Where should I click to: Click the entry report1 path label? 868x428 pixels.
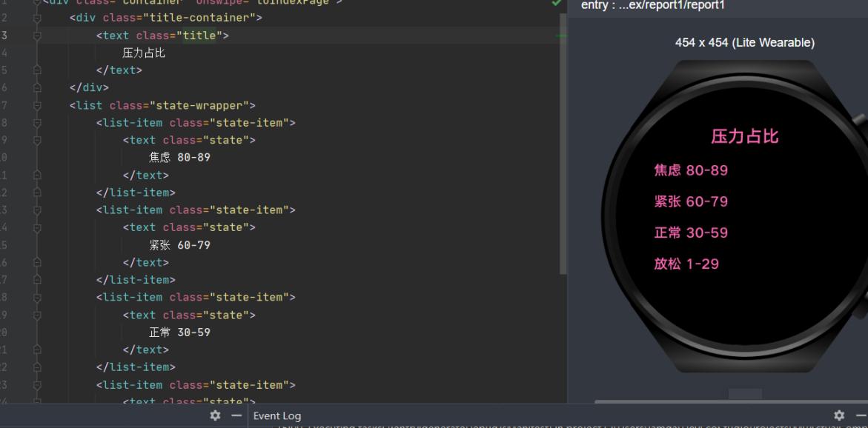652,6
